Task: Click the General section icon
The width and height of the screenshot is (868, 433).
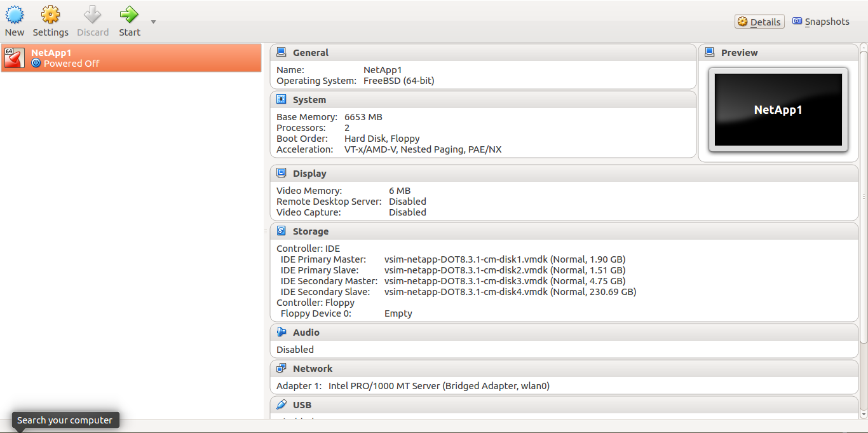Action: (281, 53)
